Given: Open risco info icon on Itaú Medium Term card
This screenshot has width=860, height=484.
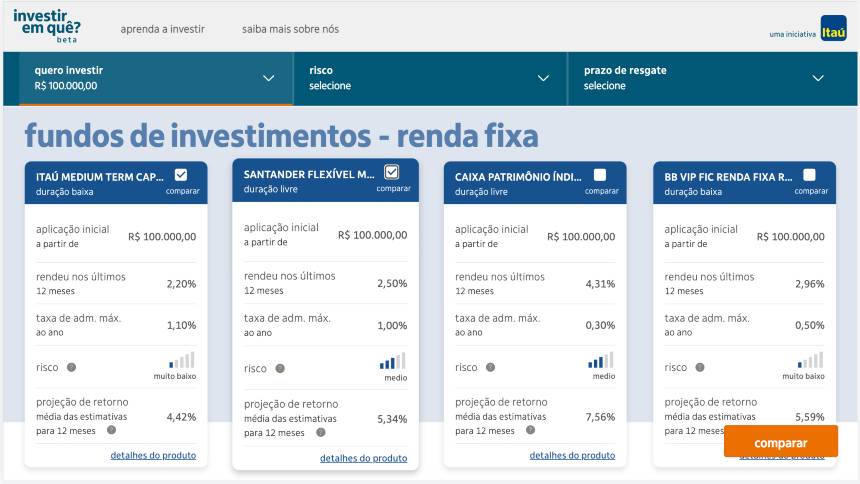Looking at the screenshot, I should 71,367.
